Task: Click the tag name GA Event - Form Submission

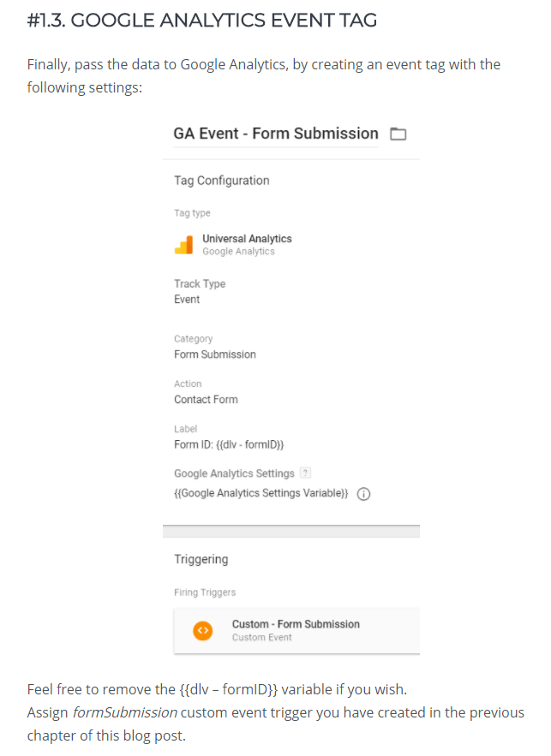Action: (275, 134)
